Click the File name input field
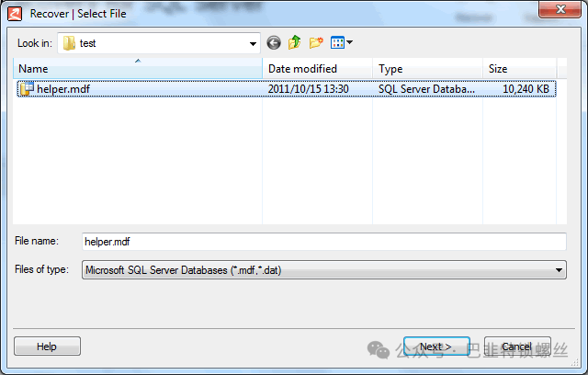Image resolution: width=588 pixels, height=375 pixels. click(x=324, y=242)
